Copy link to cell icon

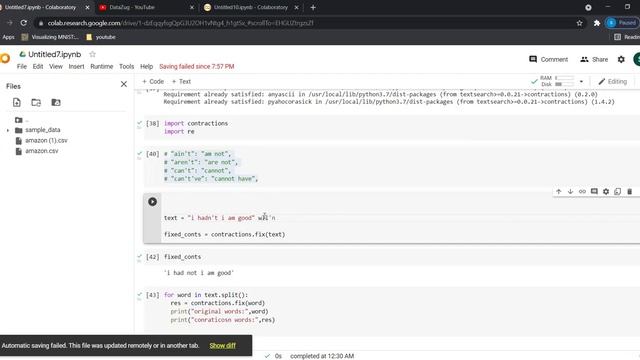582,191
